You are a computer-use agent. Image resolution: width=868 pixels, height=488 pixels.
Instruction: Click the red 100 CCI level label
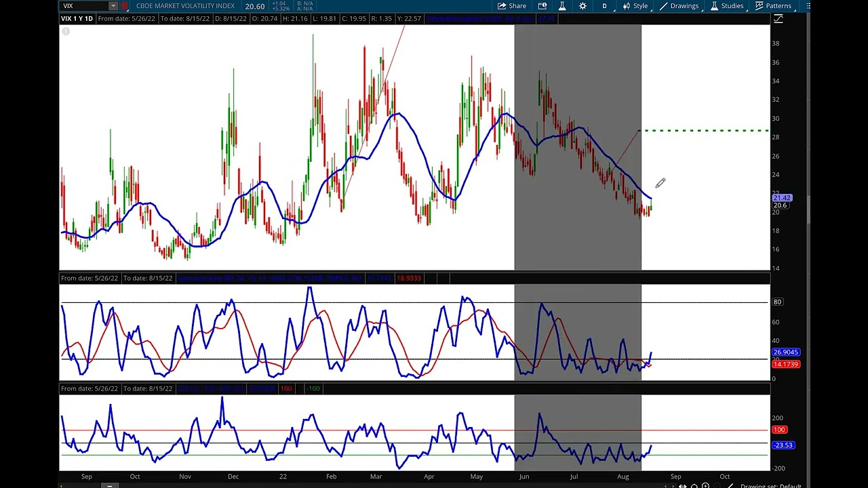click(x=779, y=430)
